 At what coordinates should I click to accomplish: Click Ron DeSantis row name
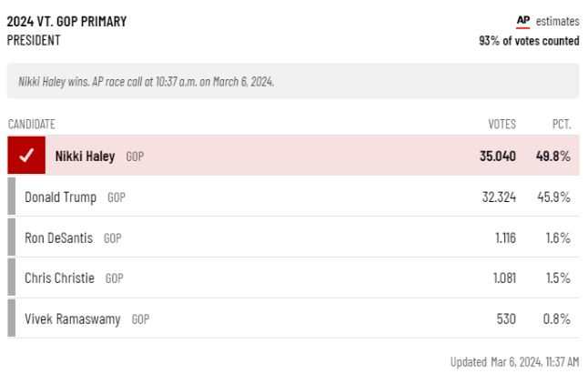click(58, 238)
